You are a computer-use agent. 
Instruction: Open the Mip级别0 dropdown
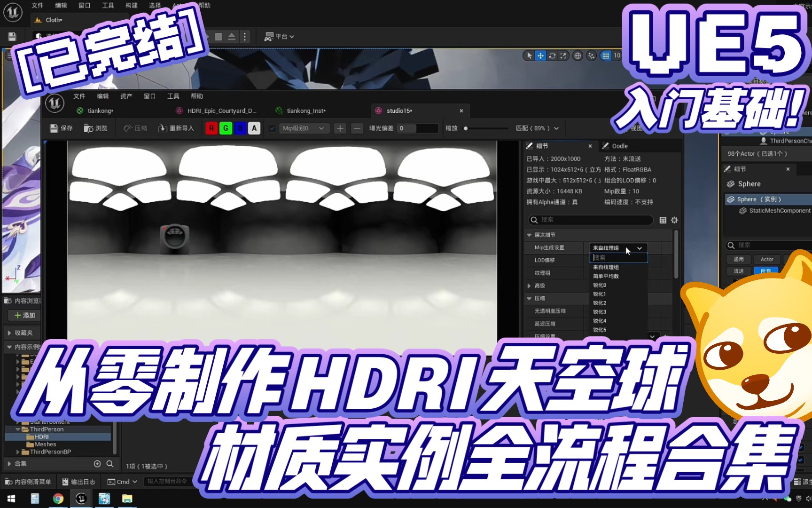pos(303,128)
